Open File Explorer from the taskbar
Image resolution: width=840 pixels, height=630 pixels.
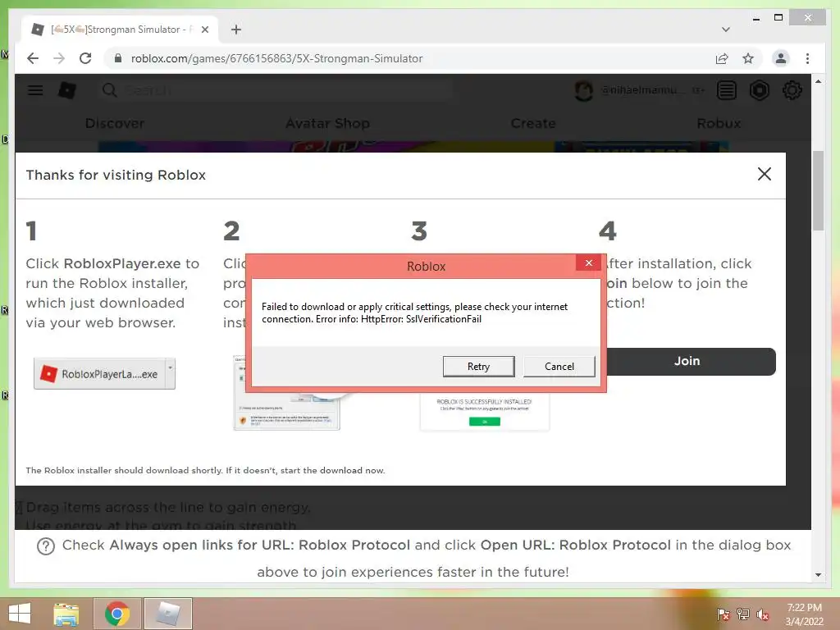(x=66, y=614)
